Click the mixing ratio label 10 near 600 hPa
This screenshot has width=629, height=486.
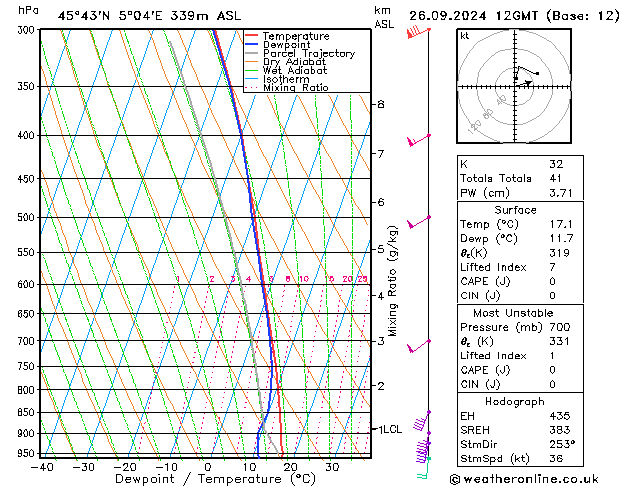point(304,279)
